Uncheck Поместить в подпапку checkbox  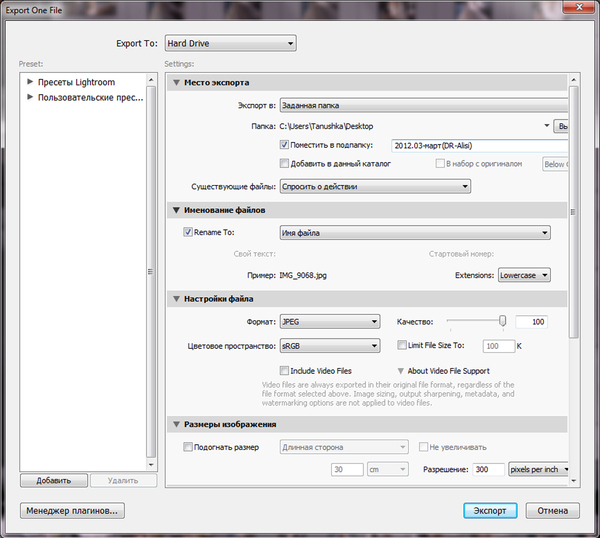click(285, 145)
